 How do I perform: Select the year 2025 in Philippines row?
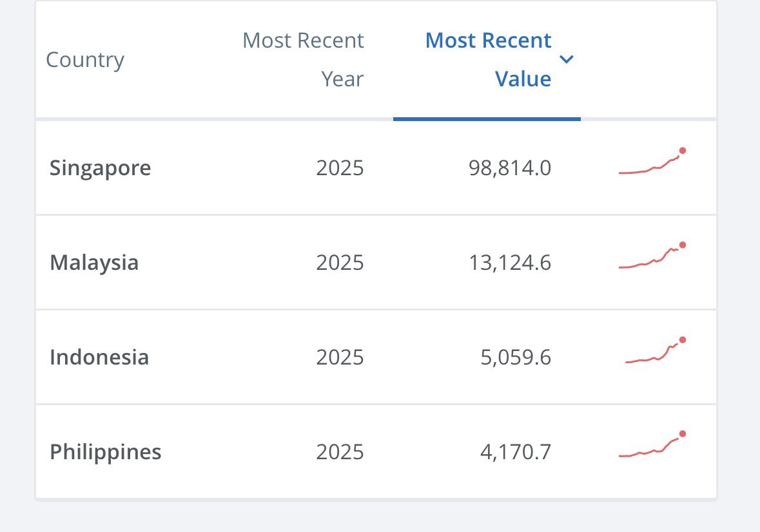[x=340, y=452]
